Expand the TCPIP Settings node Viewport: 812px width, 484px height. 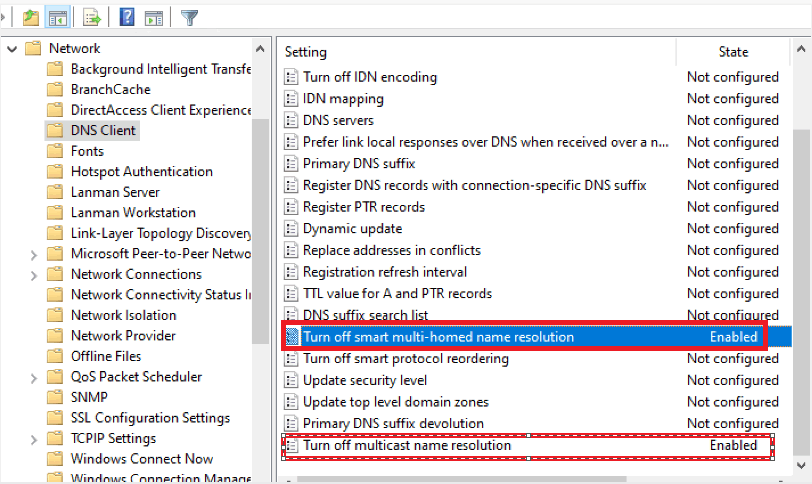34,439
